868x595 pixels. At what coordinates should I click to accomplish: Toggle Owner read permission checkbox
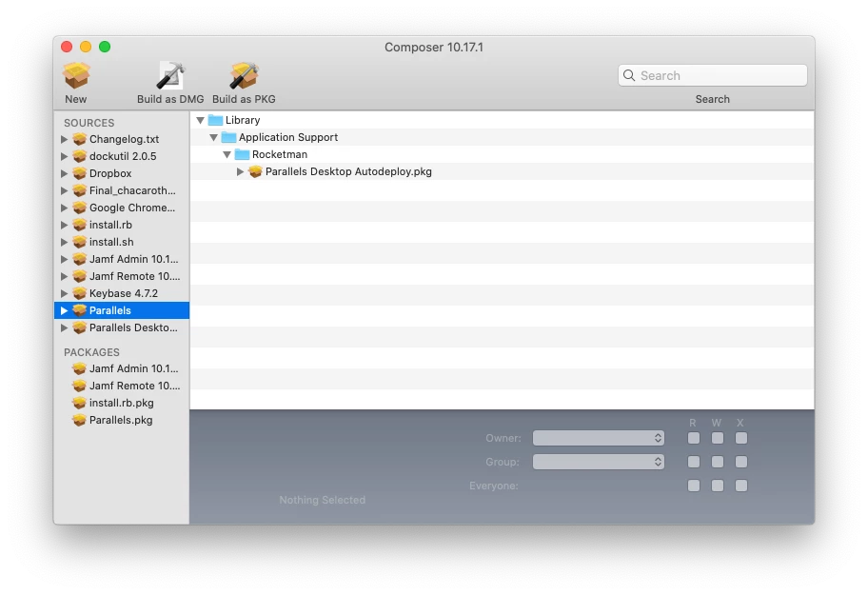(x=694, y=438)
